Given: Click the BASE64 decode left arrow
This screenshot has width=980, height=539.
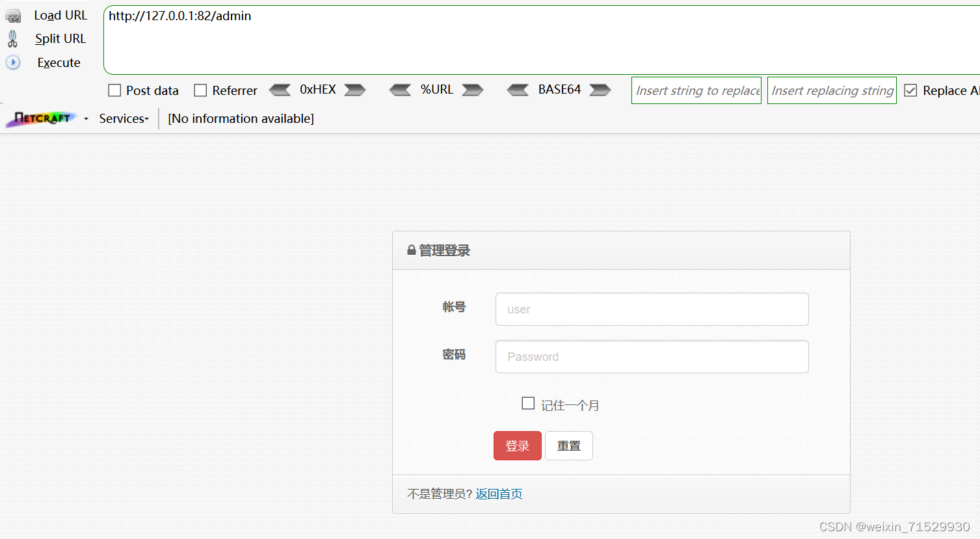Looking at the screenshot, I should click(518, 90).
